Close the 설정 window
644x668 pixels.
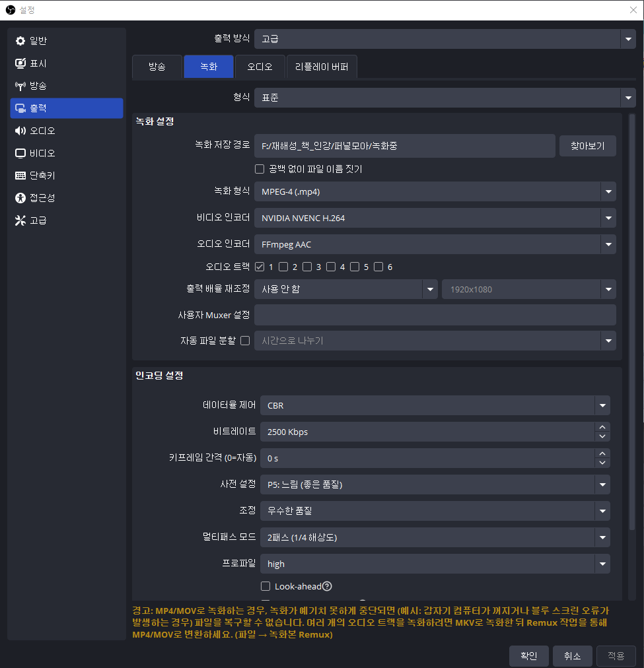[x=633, y=10]
